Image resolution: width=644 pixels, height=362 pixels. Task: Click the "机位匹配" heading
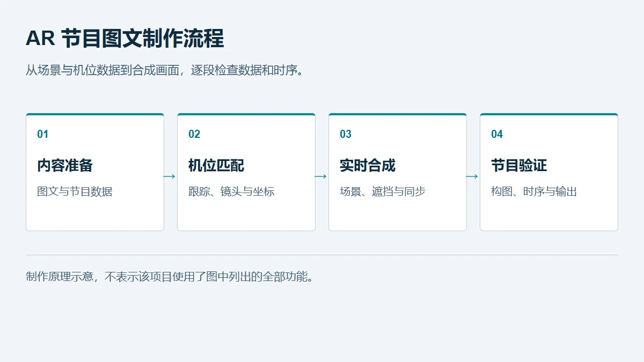point(216,165)
